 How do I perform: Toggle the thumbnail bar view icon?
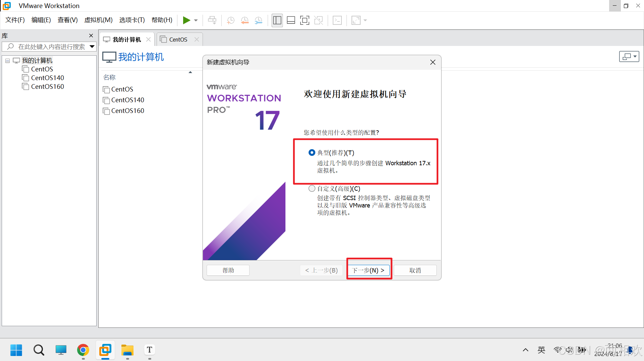[291, 20]
